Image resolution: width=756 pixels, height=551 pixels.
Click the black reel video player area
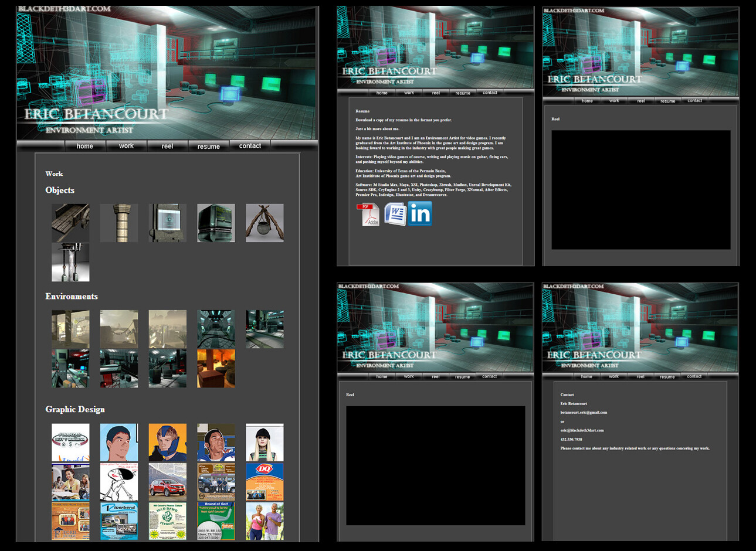640,189
